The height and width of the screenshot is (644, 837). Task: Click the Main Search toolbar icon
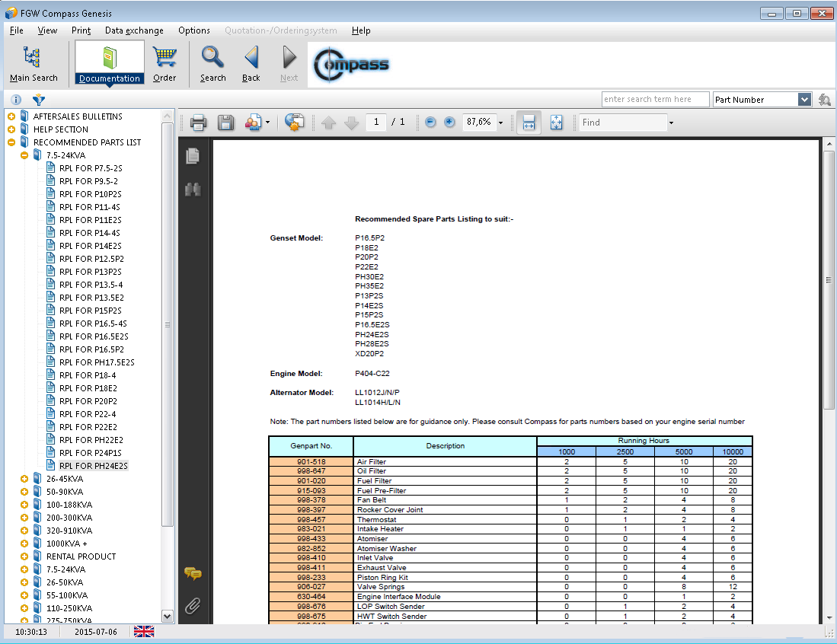[33, 62]
